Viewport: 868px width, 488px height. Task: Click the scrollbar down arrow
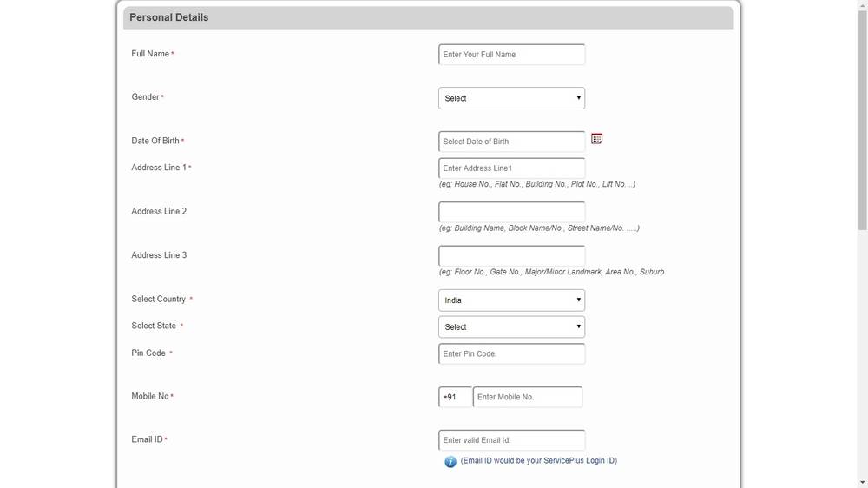[x=862, y=482]
